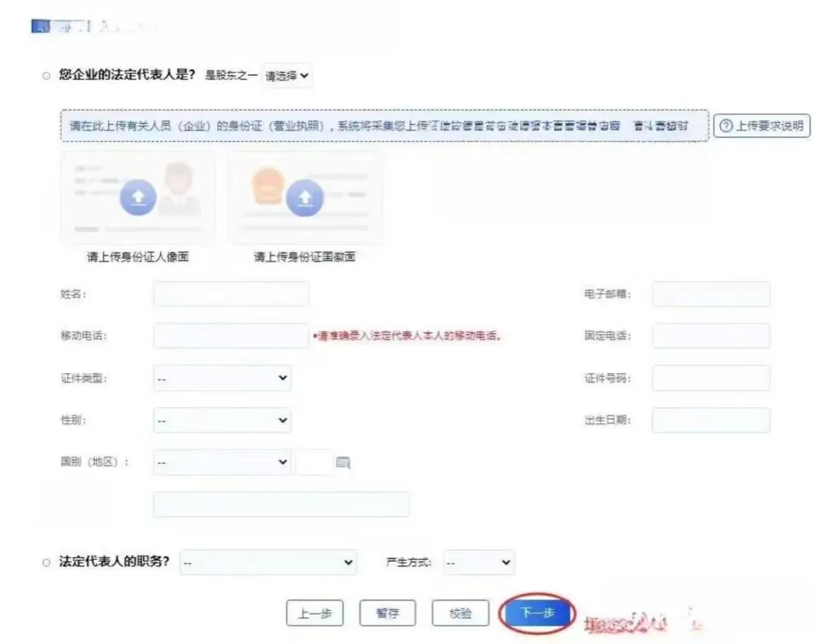Click the 暂存 button
Image resolution: width=831 pixels, height=644 pixels.
pyautogui.click(x=388, y=612)
